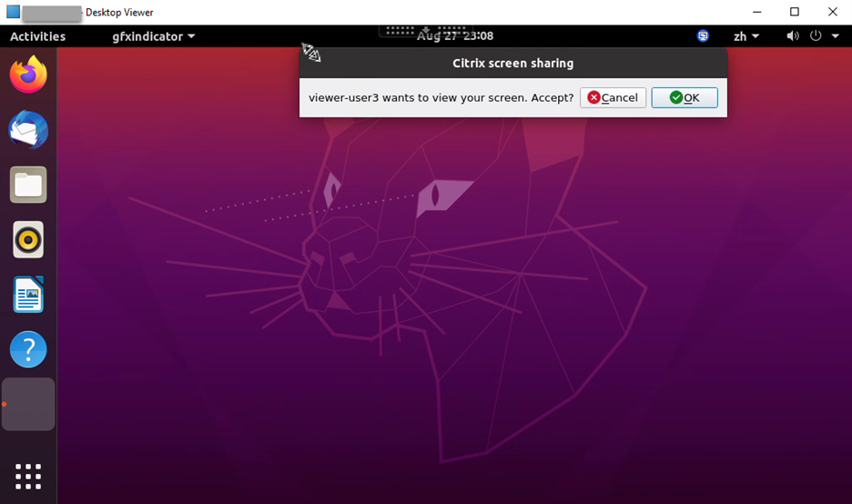This screenshot has width=852, height=504.
Task: Open the Help question-mark icon
Action: click(x=28, y=349)
